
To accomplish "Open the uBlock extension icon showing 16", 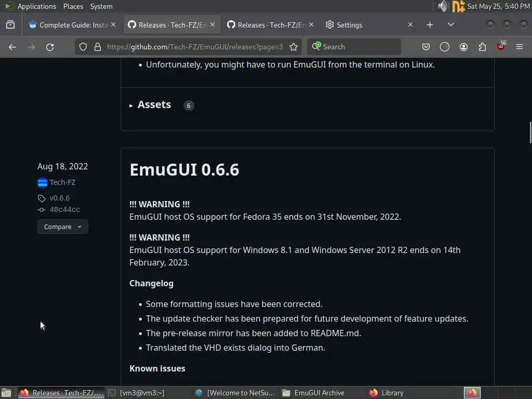I will [x=501, y=46].
